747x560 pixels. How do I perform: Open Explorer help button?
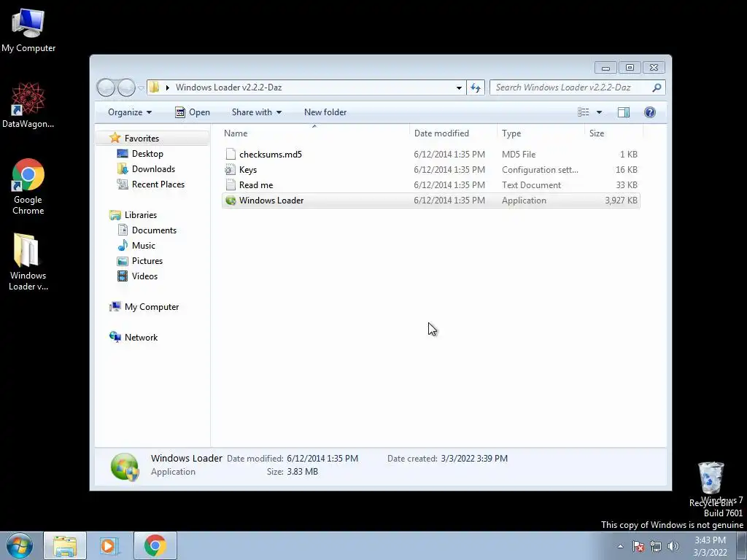point(650,112)
